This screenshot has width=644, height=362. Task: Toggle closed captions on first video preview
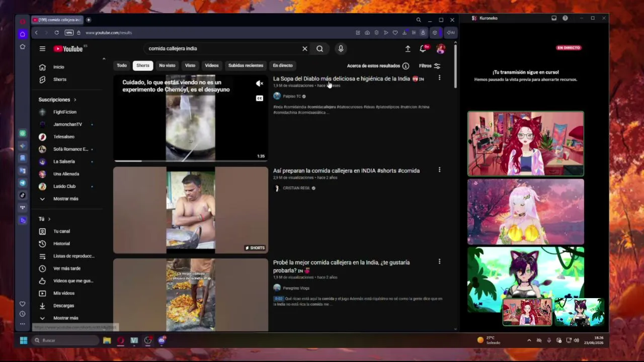pyautogui.click(x=259, y=98)
